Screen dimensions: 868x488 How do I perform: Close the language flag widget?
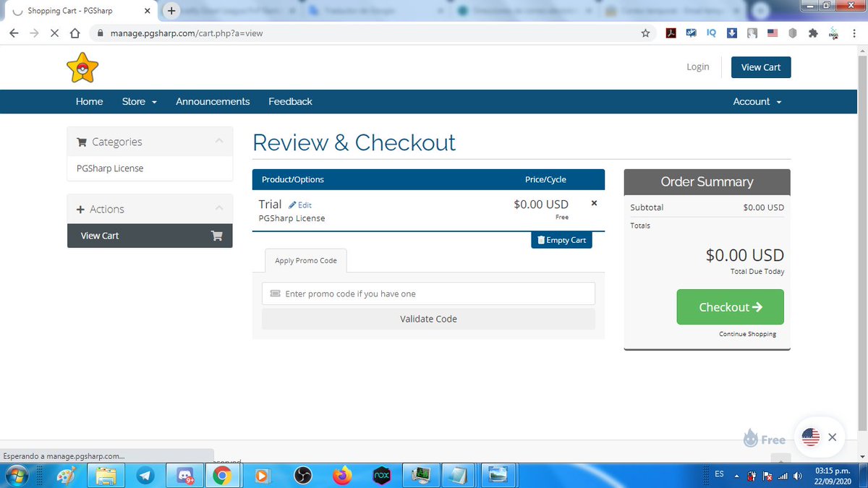pos(832,437)
